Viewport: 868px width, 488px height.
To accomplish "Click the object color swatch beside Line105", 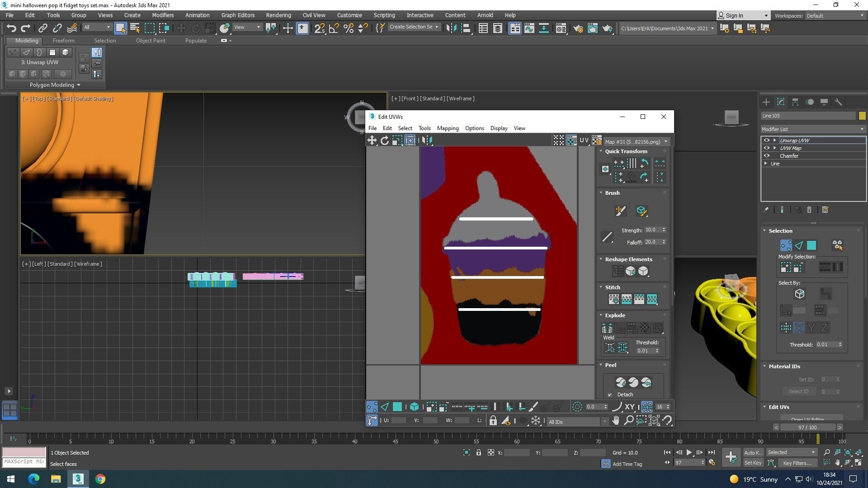I will click(862, 116).
